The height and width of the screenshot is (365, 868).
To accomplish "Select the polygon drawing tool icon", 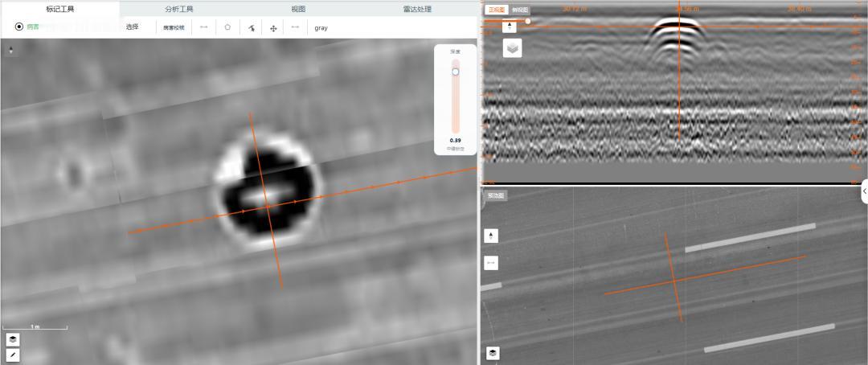I will coord(227,27).
